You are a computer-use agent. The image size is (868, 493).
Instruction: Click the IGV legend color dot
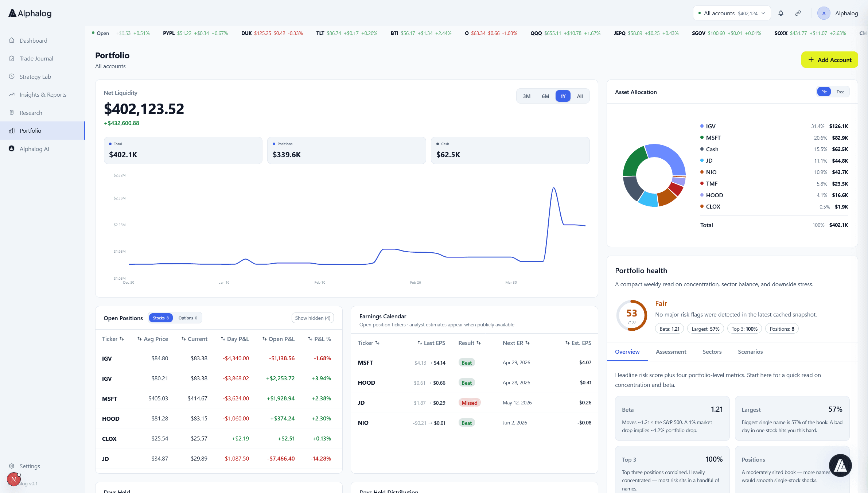click(702, 126)
